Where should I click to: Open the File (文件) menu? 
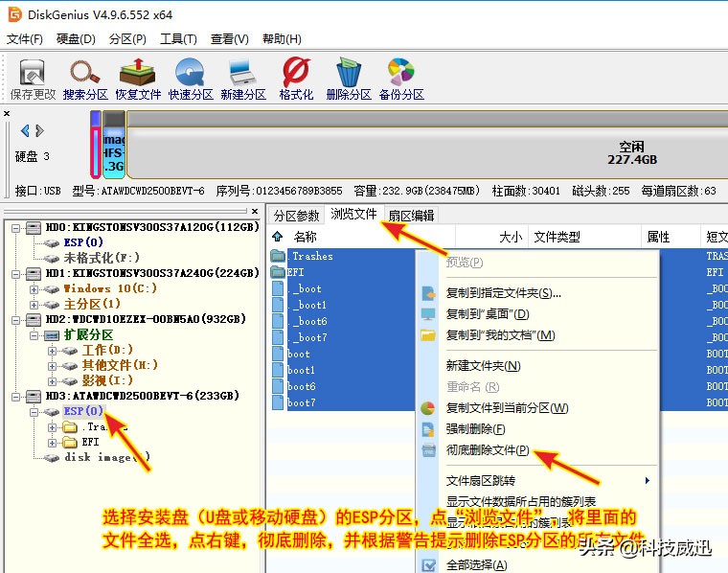coord(25,39)
